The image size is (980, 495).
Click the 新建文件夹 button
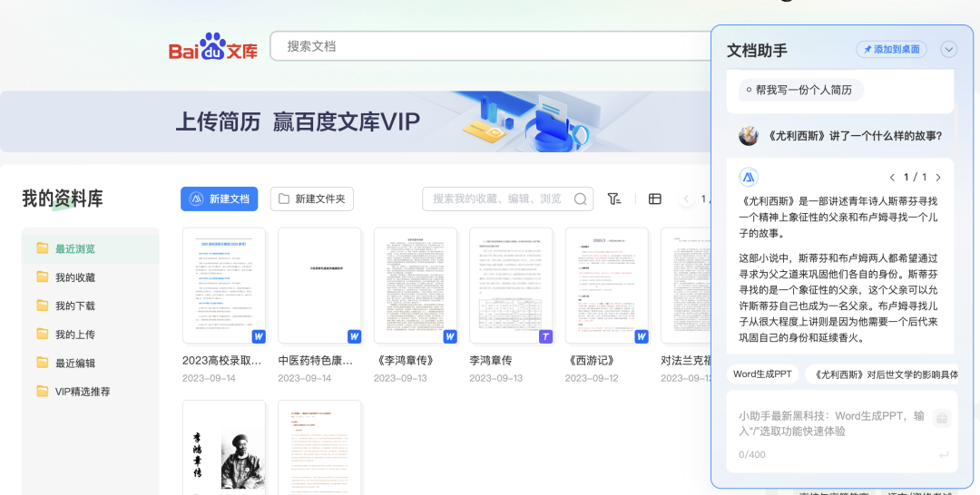(x=311, y=199)
